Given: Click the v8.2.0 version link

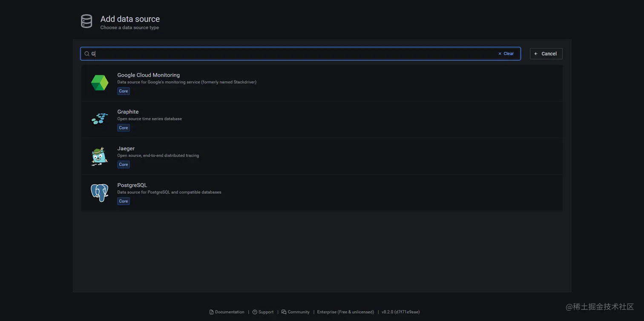Looking at the screenshot, I should 400,312.
